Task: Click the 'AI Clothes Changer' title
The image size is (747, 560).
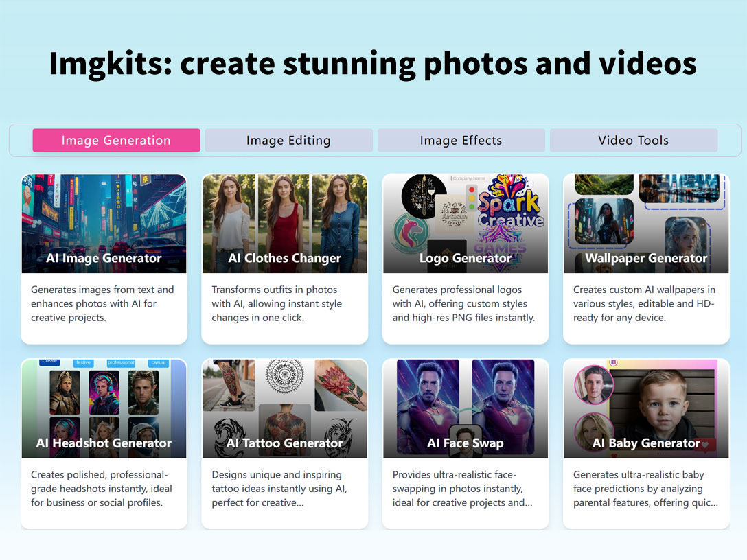Action: coord(285,258)
